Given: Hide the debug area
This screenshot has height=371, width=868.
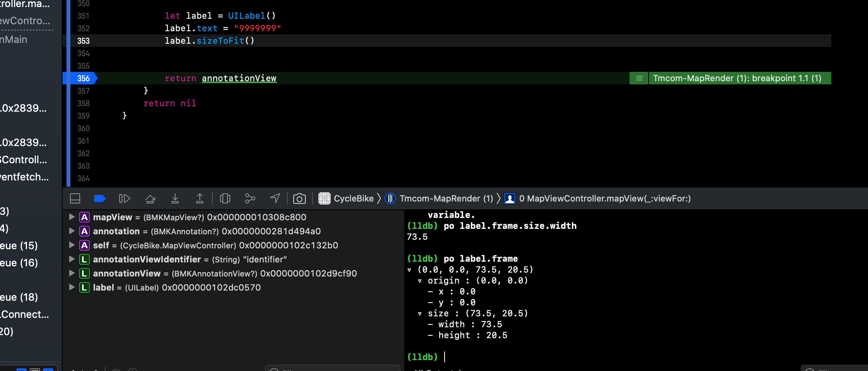Looking at the screenshot, I should click(x=75, y=198).
